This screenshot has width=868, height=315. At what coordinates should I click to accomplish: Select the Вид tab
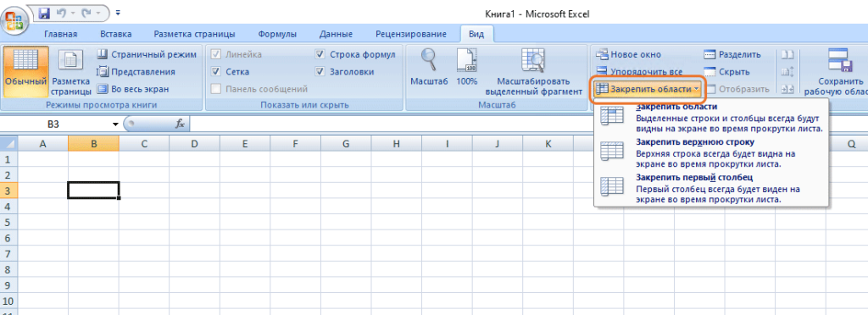click(x=476, y=34)
